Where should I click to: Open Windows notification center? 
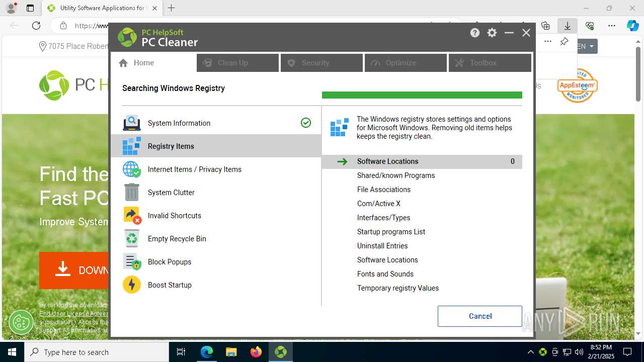[627, 352]
